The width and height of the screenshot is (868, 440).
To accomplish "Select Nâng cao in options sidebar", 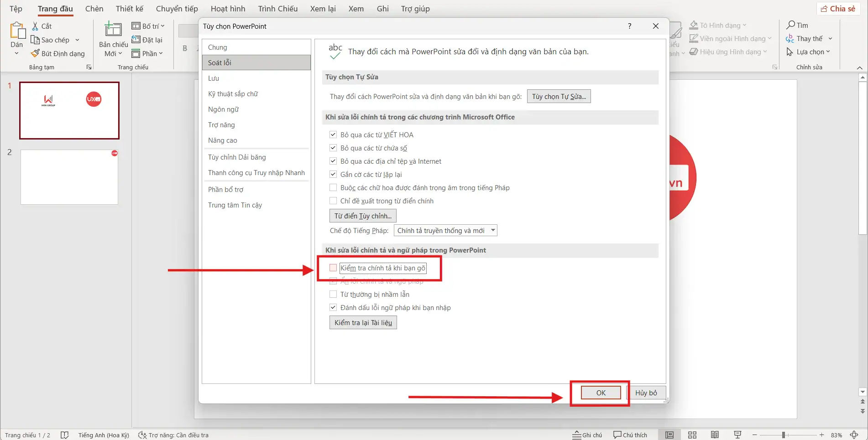I will tap(223, 140).
